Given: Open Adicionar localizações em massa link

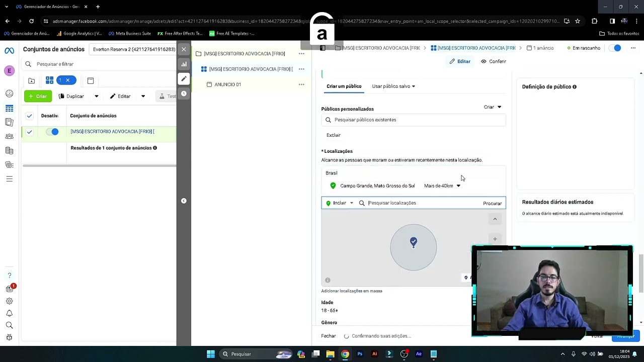Looking at the screenshot, I should tap(352, 291).
